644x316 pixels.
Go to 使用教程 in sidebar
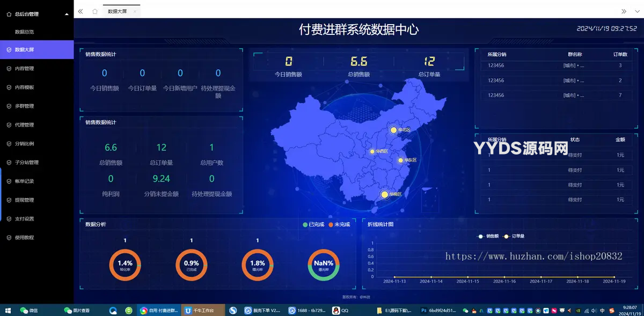click(x=24, y=238)
